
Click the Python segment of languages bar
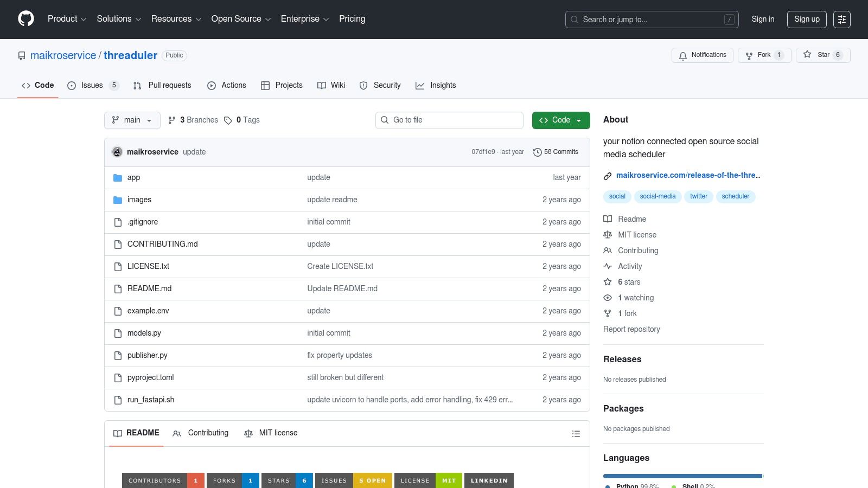682,477
